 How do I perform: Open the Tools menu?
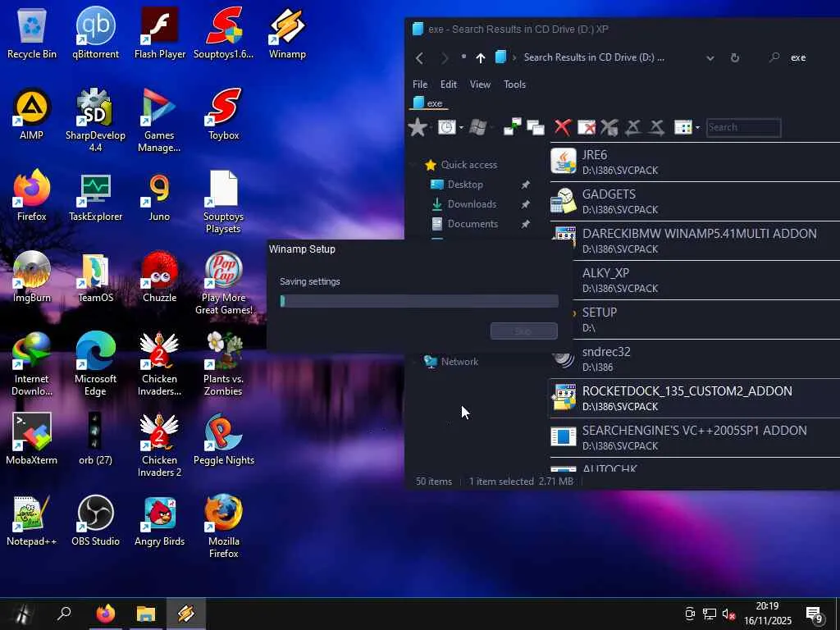[x=514, y=84]
